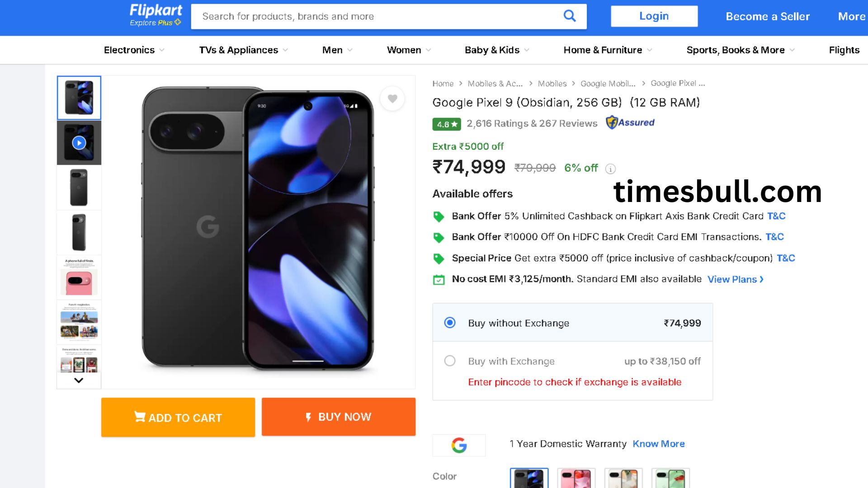The height and width of the screenshot is (488, 868).
Task: Select Buy without Exchange option
Action: coord(450,323)
